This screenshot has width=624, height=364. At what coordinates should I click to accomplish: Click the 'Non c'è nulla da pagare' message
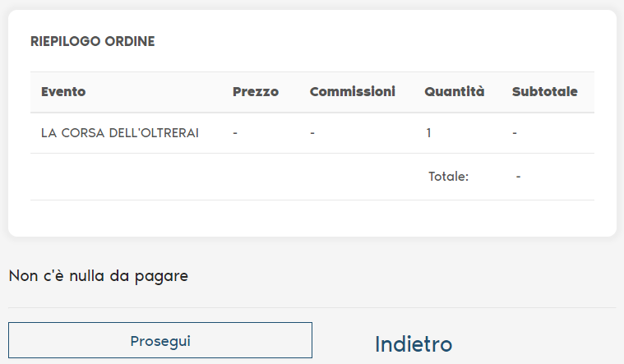99,276
